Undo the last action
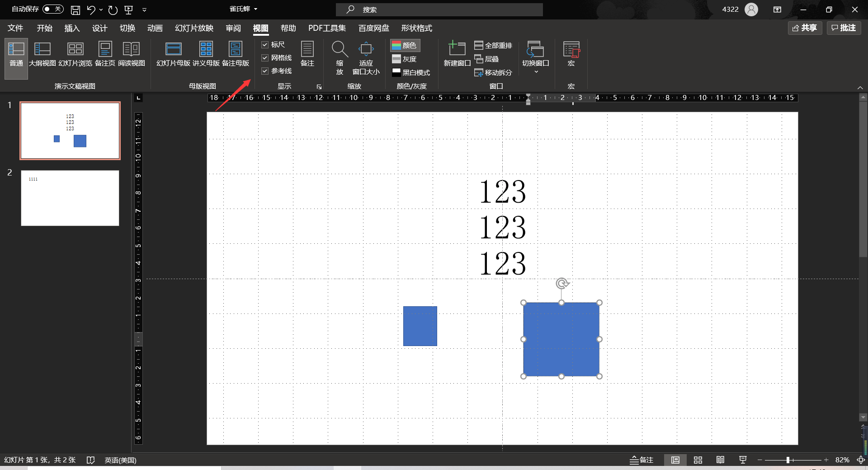Screen dimensions: 868x470 pos(91,9)
